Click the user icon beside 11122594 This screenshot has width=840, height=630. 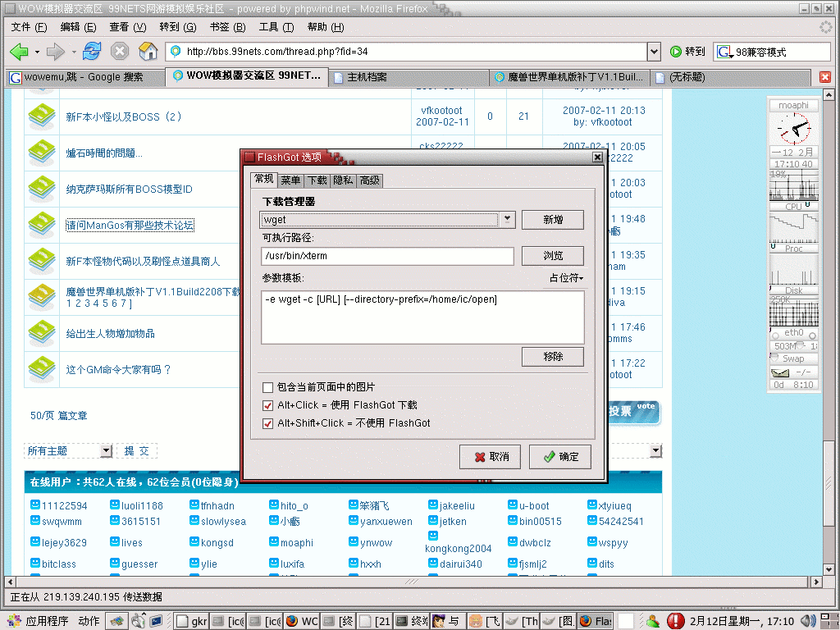pos(34,504)
